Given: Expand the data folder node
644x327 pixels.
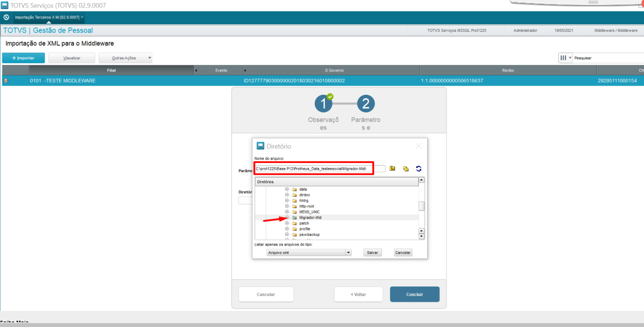Looking at the screenshot, I should 287,189.
